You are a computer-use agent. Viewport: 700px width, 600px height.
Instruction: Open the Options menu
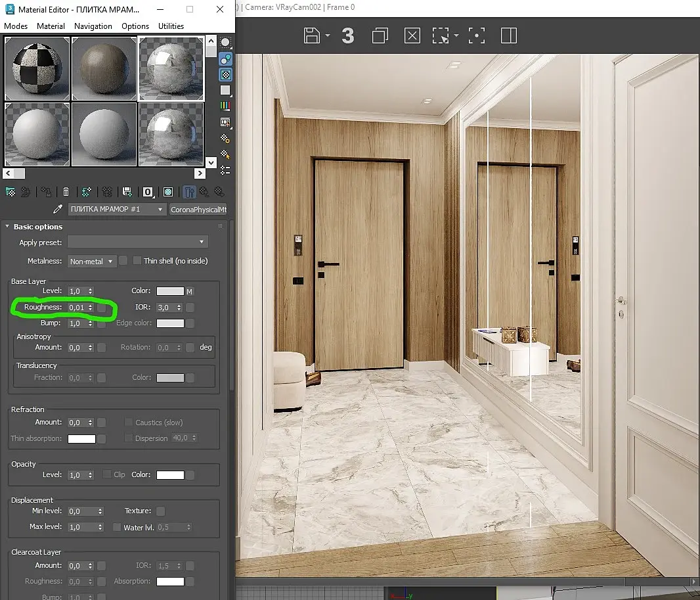point(135,26)
